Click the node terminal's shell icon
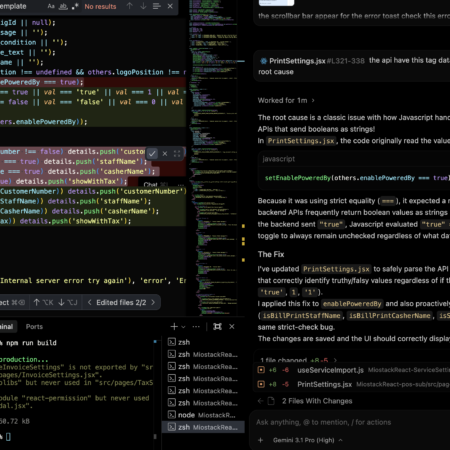This screenshot has width=450, height=450. point(172,415)
